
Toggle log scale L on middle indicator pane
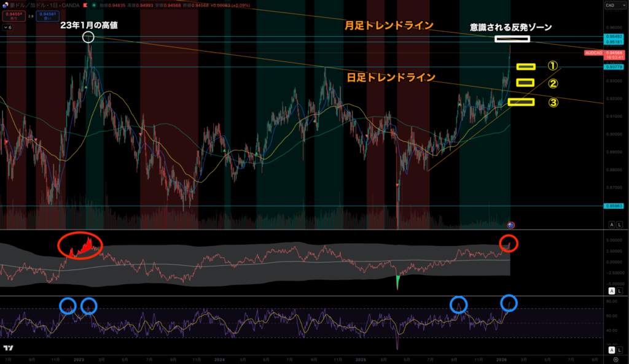tap(620, 290)
